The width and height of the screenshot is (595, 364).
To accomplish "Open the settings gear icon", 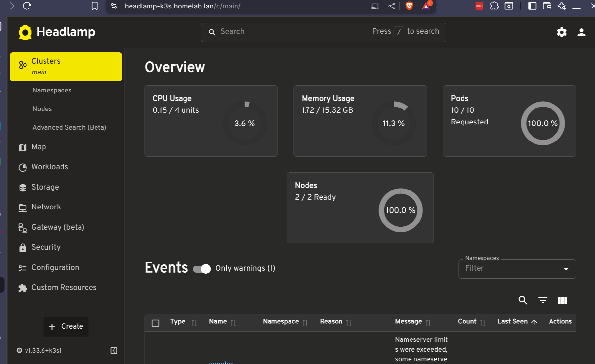I will tap(562, 32).
